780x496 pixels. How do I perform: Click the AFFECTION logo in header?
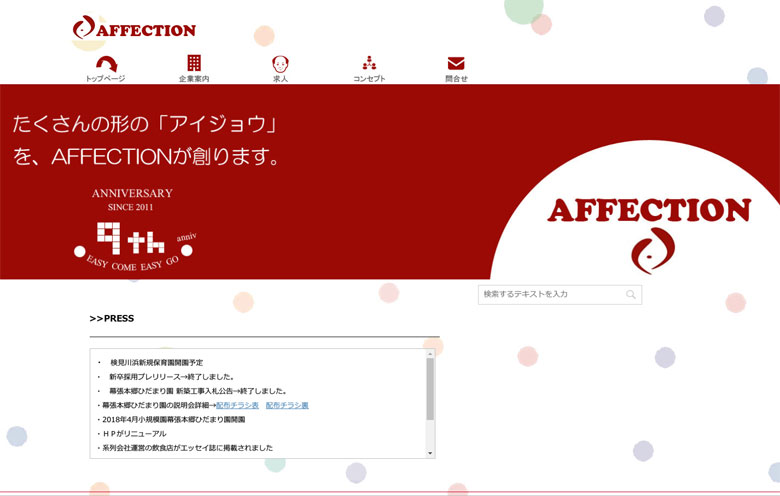(134, 29)
